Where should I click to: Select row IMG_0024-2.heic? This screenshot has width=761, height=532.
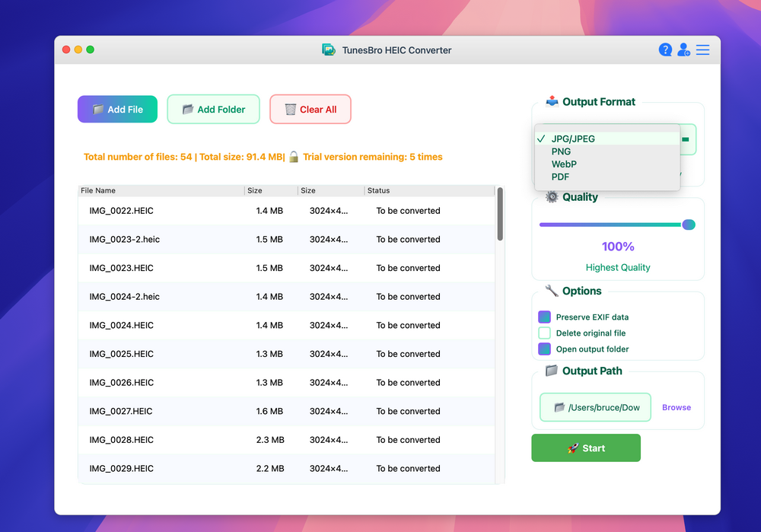coord(286,297)
